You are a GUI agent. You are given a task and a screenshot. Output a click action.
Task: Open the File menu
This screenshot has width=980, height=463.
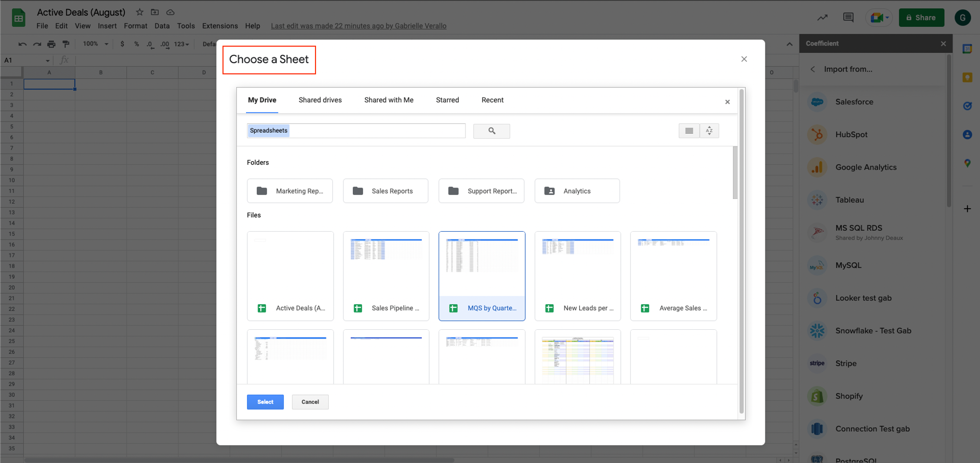point(42,26)
